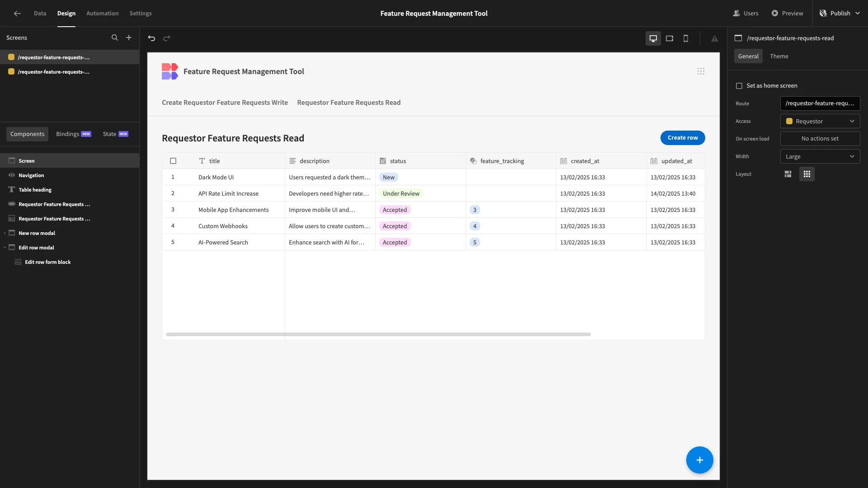Image resolution: width=868 pixels, height=488 pixels.
Task: Select the flex layout icon
Action: point(788,174)
